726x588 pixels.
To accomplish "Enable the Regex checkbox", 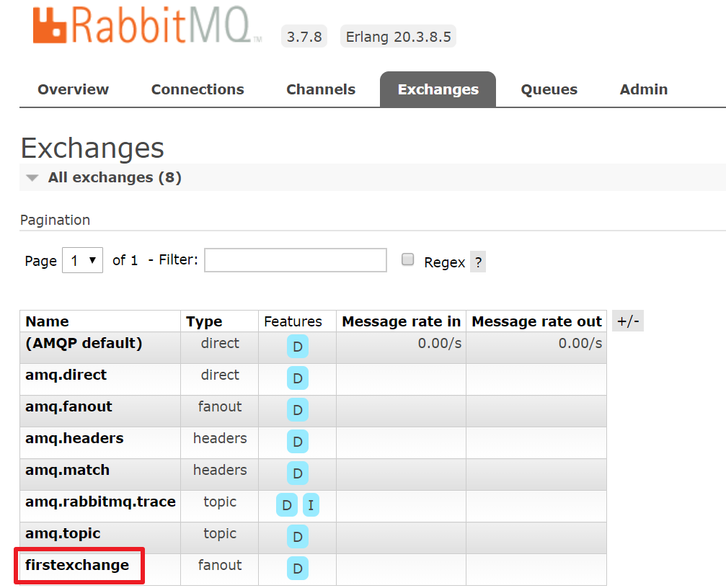I will pos(407,259).
